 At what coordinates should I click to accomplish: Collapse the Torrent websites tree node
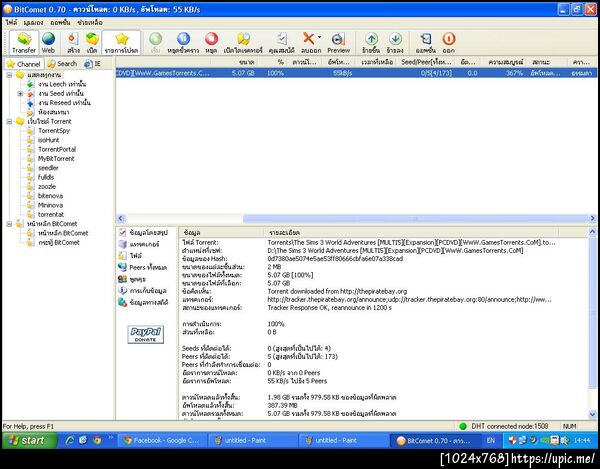click(9, 121)
